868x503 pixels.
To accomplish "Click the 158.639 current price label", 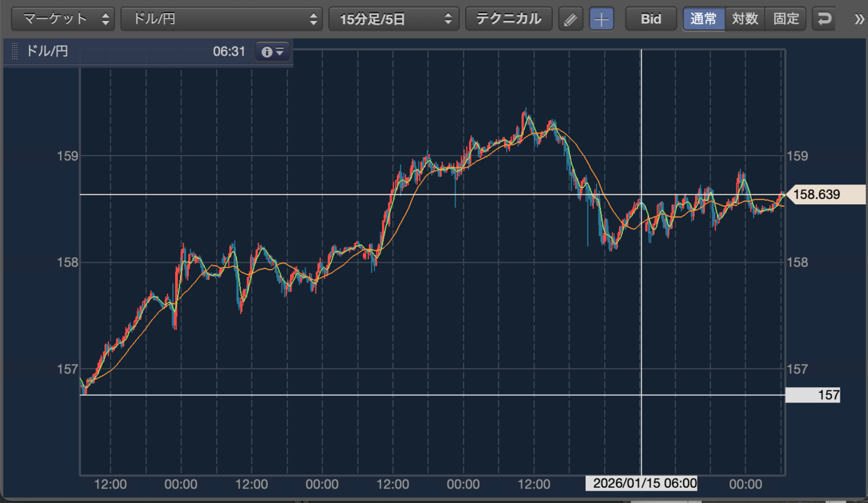I will click(825, 195).
